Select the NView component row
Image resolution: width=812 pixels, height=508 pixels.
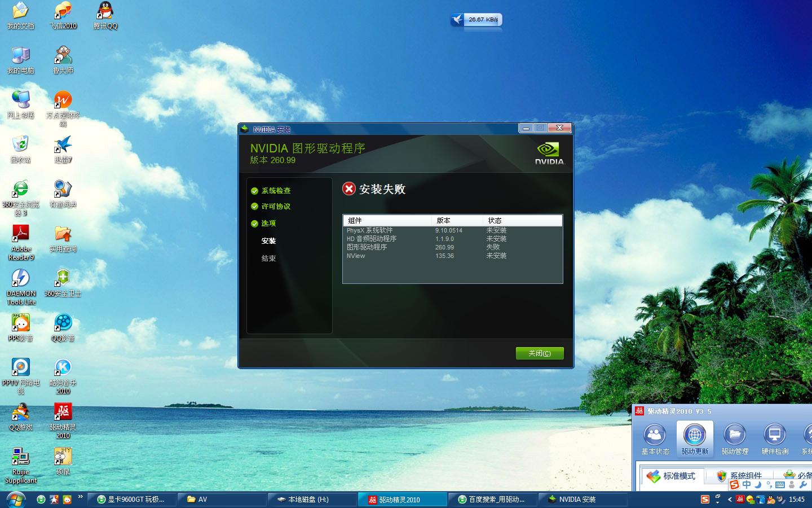452,256
